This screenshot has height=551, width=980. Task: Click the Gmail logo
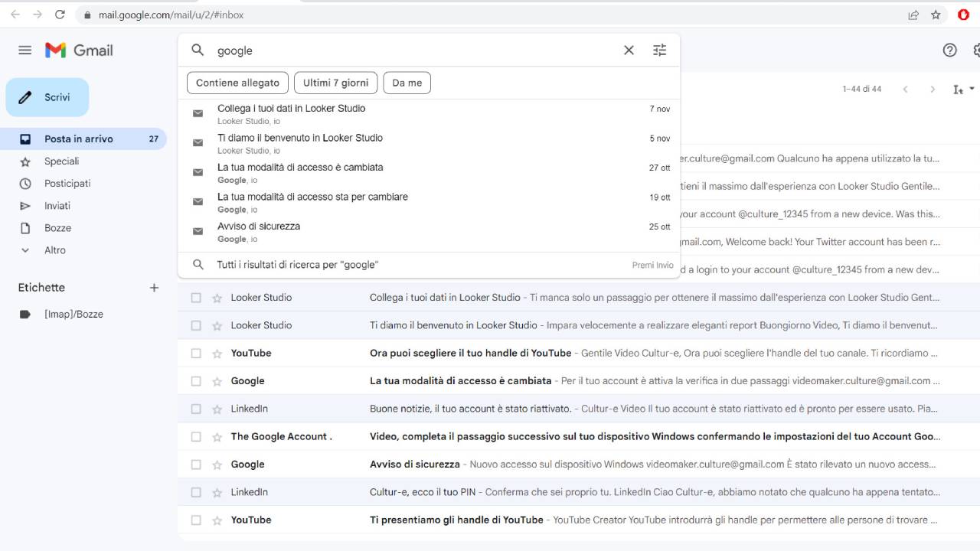click(79, 51)
